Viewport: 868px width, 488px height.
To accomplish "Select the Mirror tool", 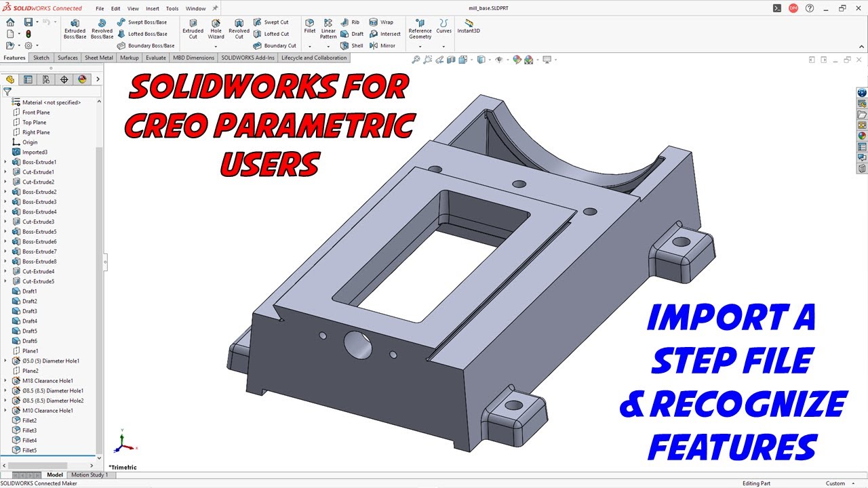I will (382, 45).
